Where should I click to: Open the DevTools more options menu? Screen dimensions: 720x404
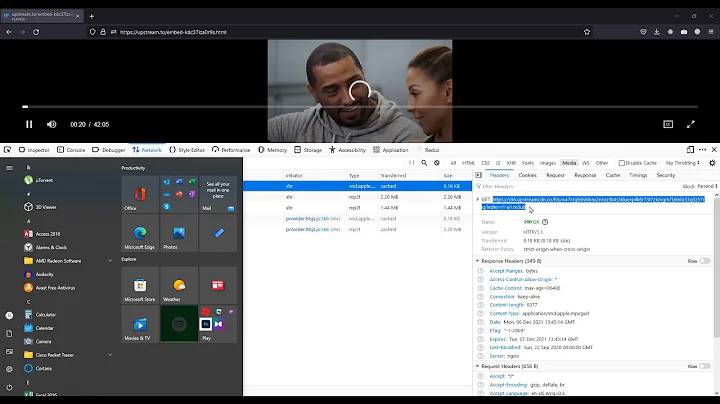coord(703,150)
